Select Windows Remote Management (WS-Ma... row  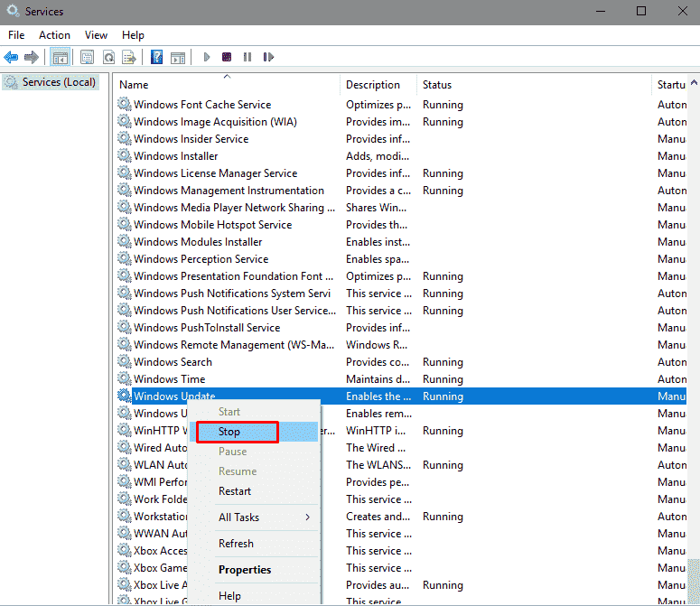point(402,344)
